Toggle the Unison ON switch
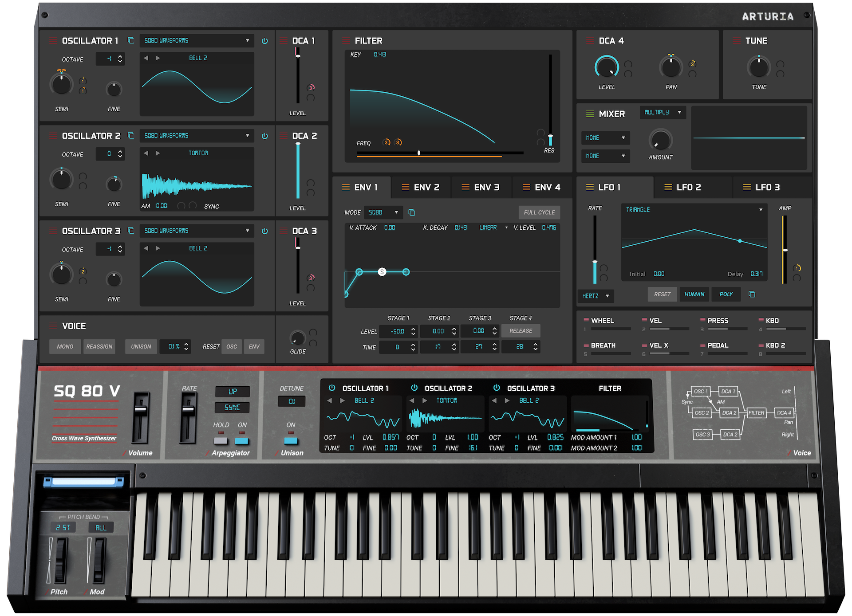Screen dimensions: 852x616 pyautogui.click(x=291, y=441)
